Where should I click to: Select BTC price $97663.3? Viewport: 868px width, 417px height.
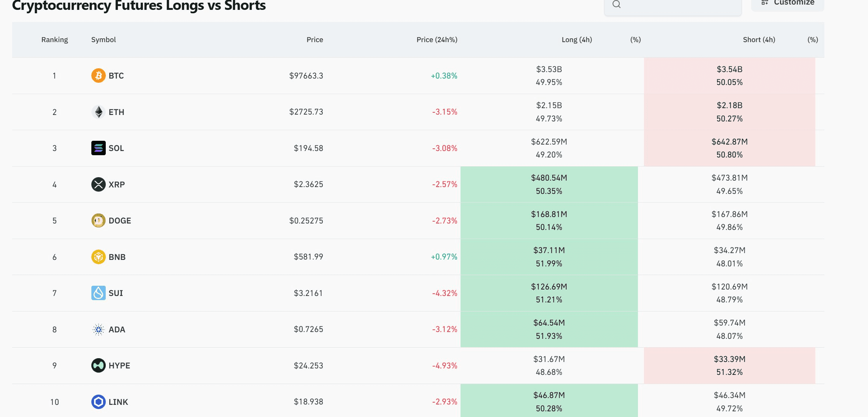(306, 76)
